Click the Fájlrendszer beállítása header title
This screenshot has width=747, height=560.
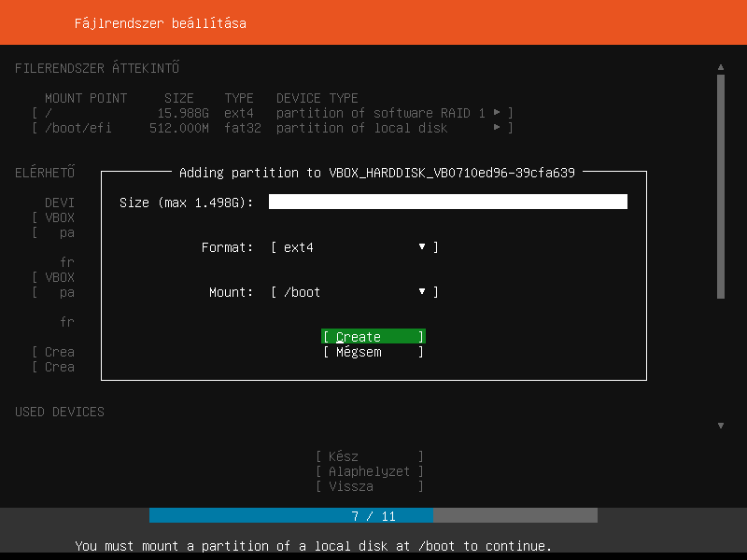tap(161, 22)
